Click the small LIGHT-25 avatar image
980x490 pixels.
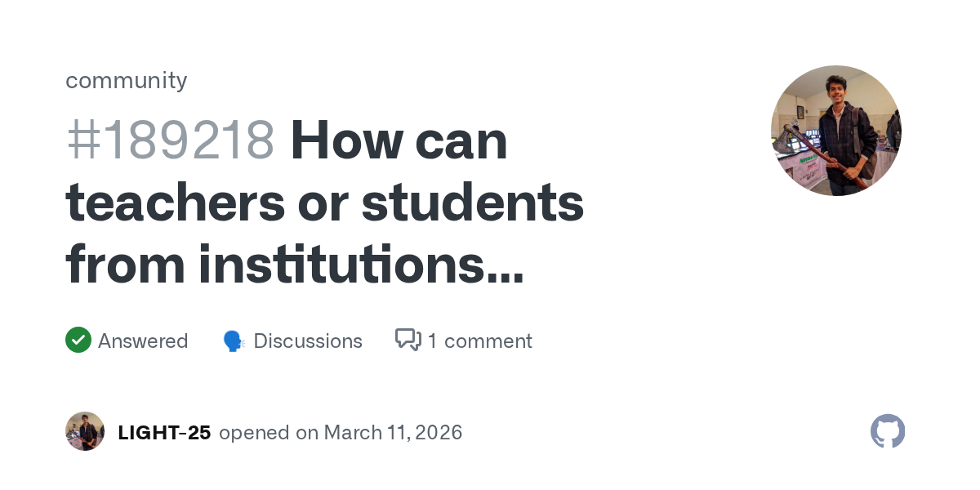[85, 431]
